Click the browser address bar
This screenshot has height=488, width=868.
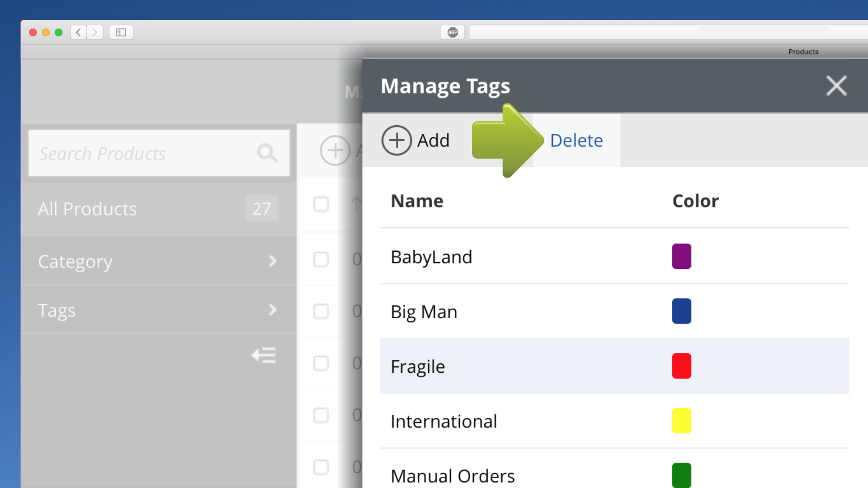(669, 32)
